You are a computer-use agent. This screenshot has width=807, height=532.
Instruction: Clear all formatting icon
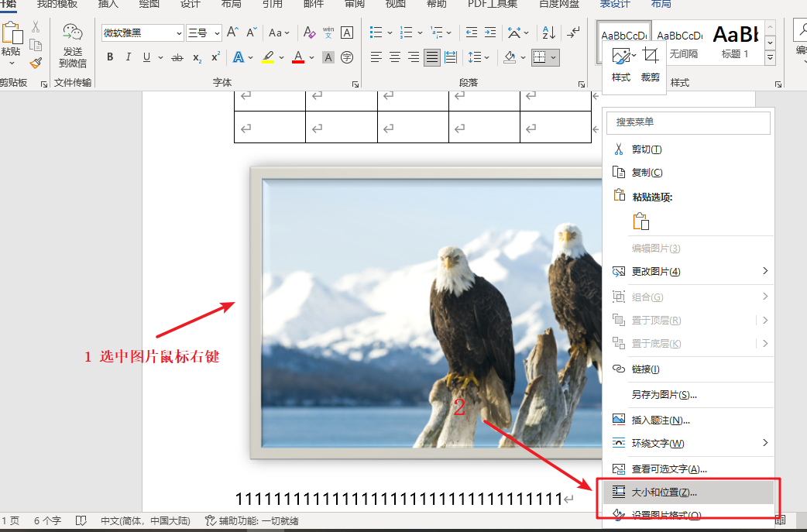pos(309,33)
